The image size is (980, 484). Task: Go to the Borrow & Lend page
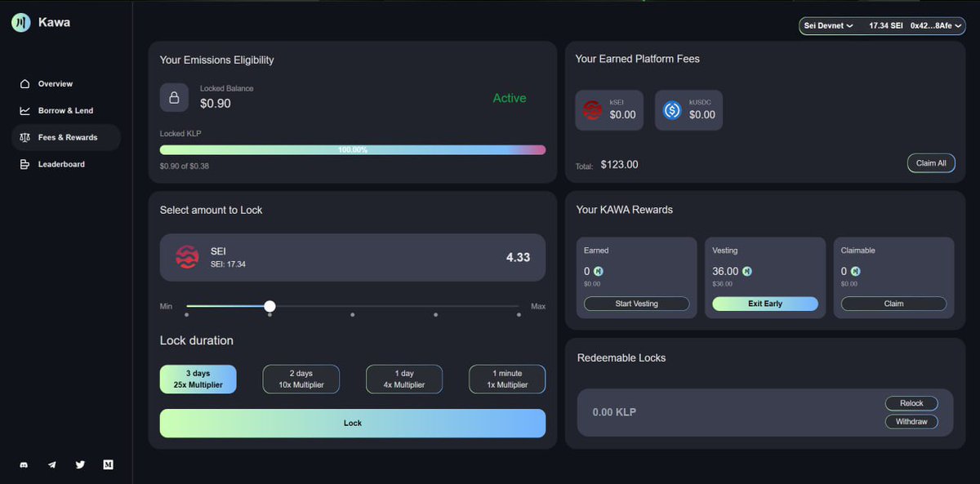point(66,111)
